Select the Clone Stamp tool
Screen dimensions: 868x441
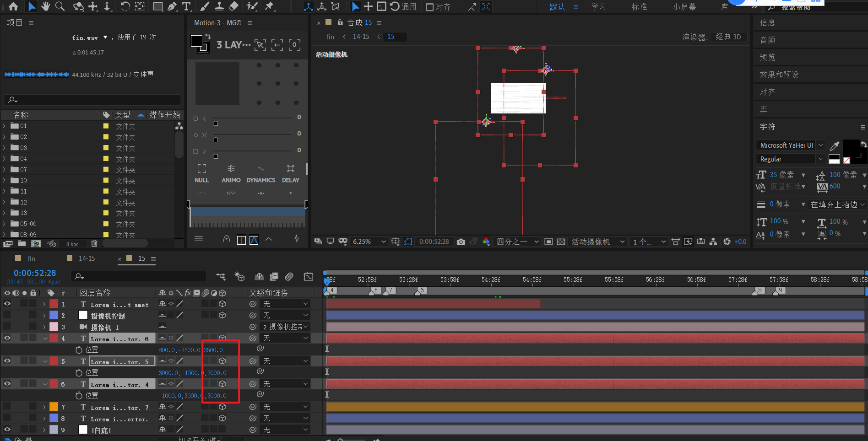point(219,6)
